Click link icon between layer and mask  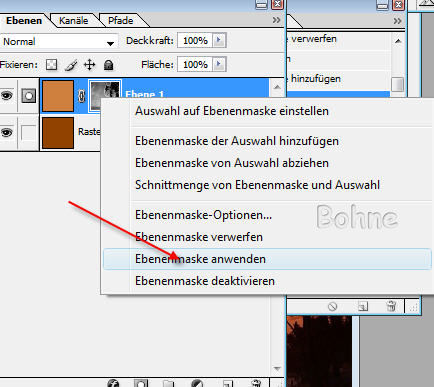pos(82,96)
